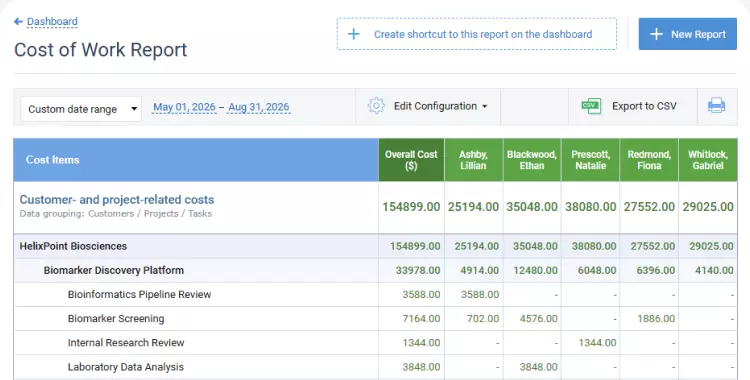This screenshot has width=750, height=380.
Task: Click the printer icon
Action: [x=716, y=105]
